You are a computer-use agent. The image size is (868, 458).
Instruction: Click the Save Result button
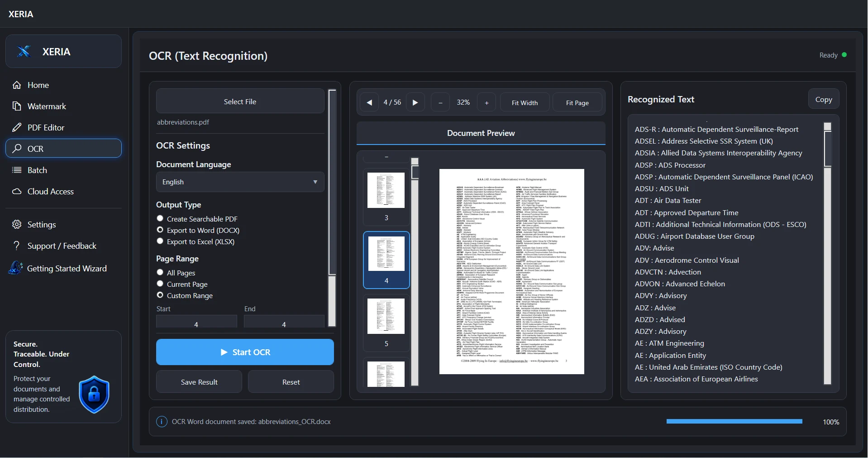(199, 382)
